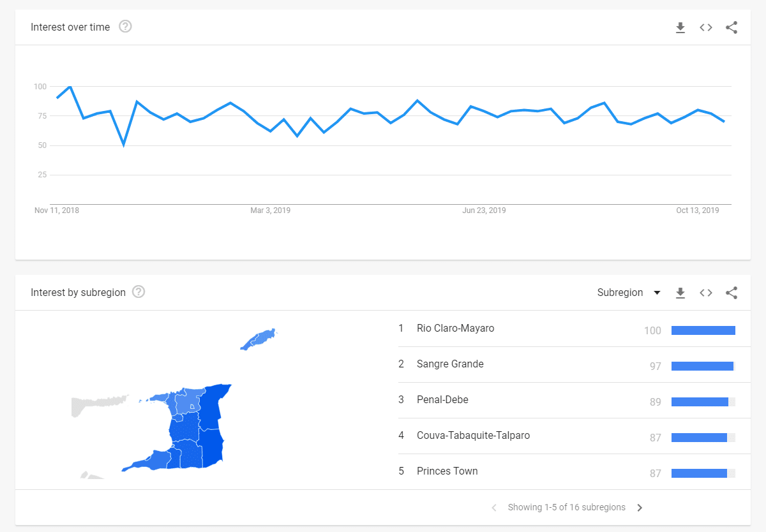Go to next page of subregions
This screenshot has width=766, height=532.
(x=640, y=508)
